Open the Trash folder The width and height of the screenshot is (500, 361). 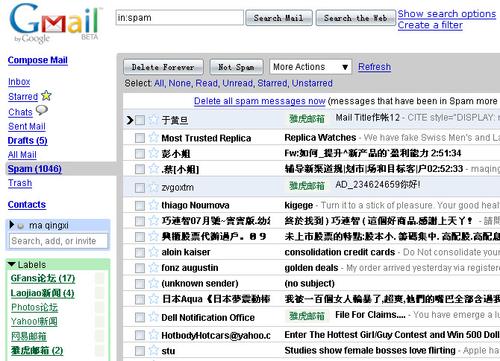click(x=20, y=183)
